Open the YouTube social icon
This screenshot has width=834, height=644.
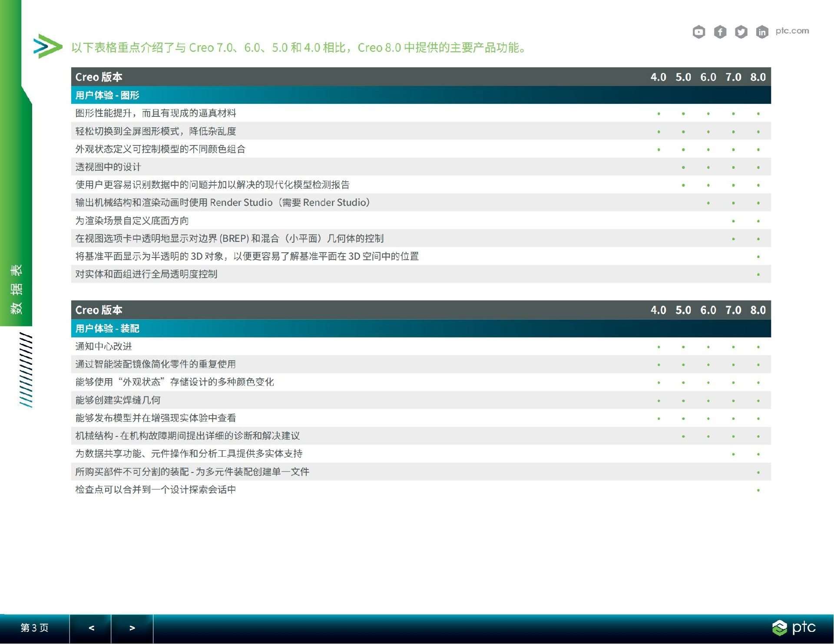tap(698, 32)
